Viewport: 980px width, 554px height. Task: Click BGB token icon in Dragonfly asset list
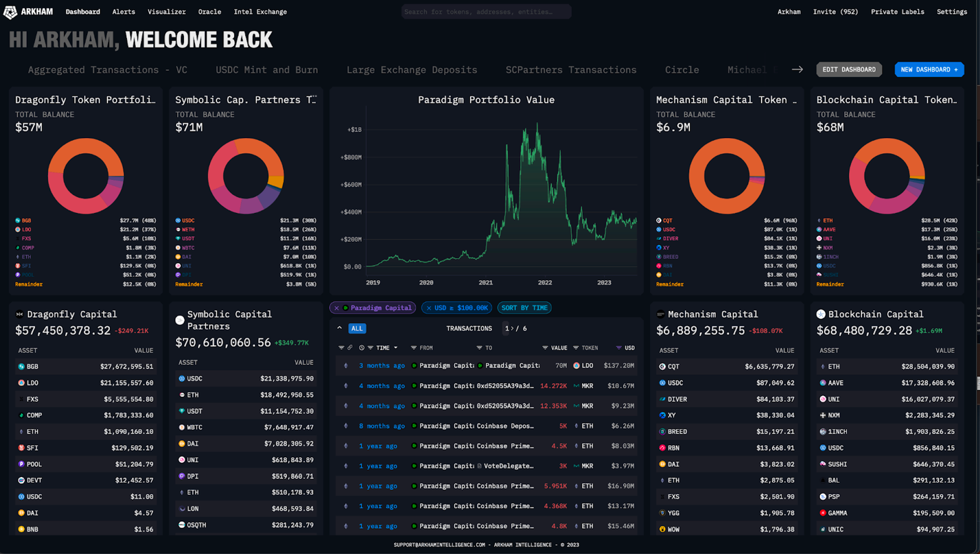pyautogui.click(x=21, y=367)
